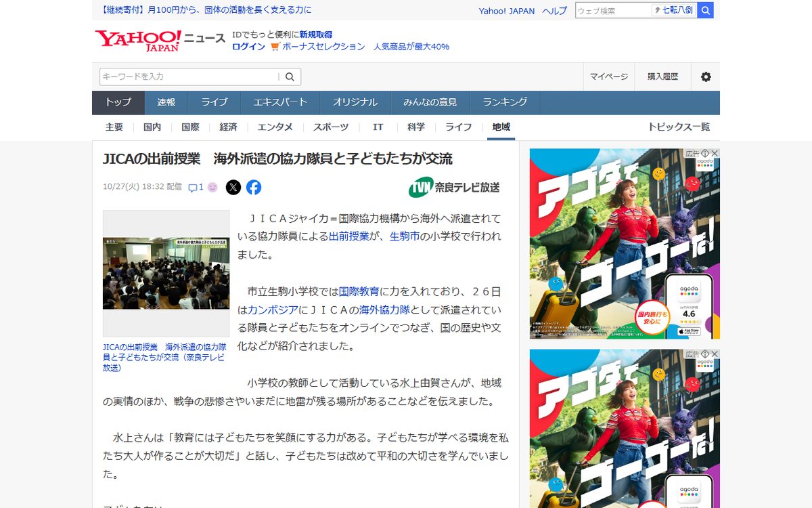Click the purple reaction emoji icon

click(212, 188)
